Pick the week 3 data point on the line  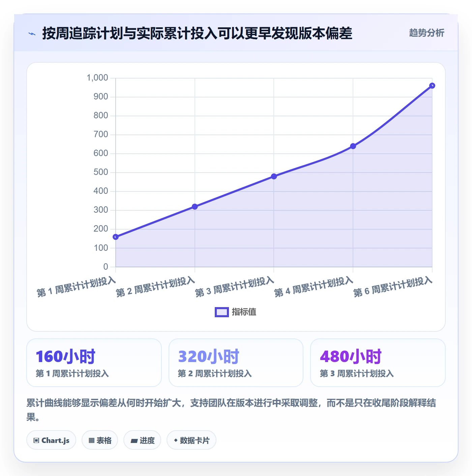[274, 176]
